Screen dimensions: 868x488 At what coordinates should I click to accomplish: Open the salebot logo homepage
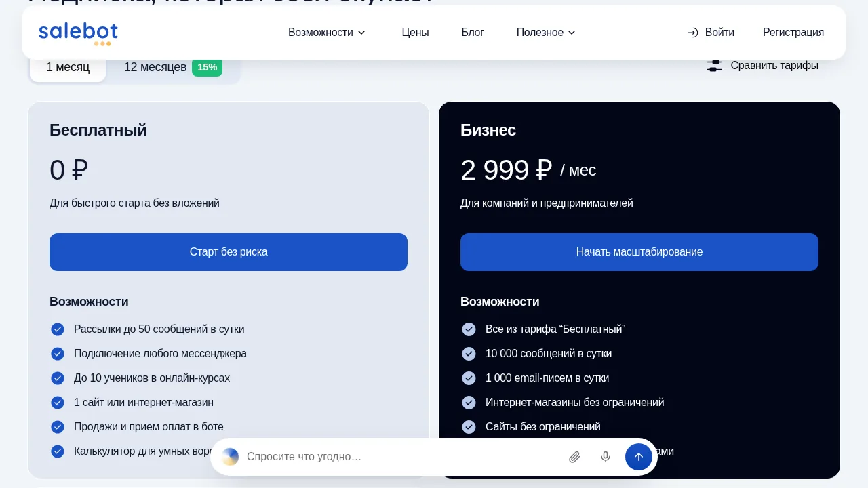pyautogui.click(x=78, y=33)
